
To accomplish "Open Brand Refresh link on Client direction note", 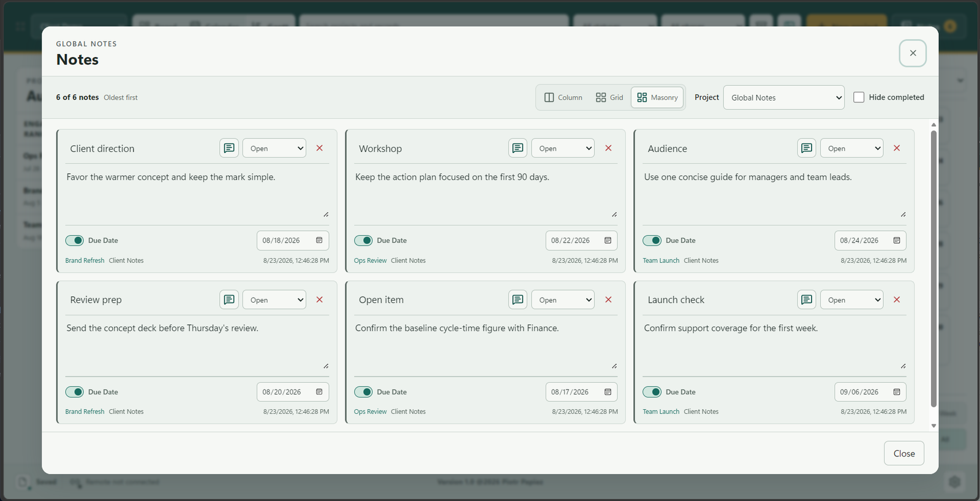I will click(x=85, y=260).
